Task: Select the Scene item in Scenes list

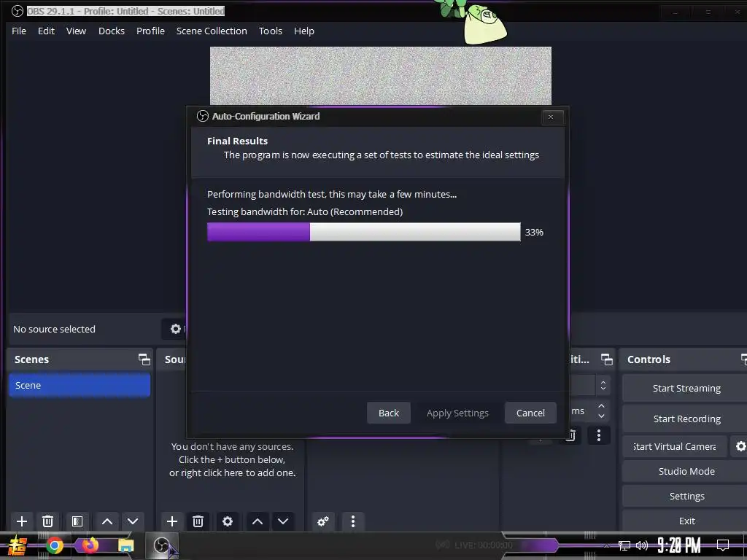Action: tap(80, 385)
